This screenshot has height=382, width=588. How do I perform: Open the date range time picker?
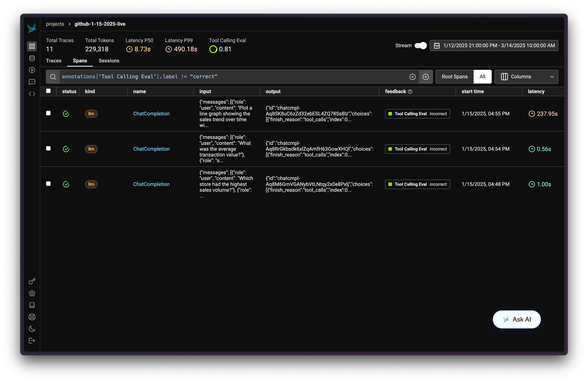point(494,46)
